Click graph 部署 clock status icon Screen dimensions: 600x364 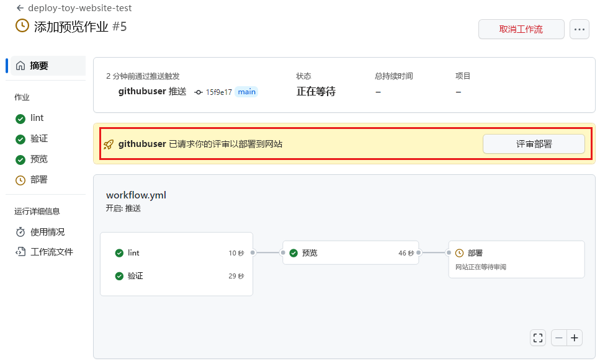460,253
